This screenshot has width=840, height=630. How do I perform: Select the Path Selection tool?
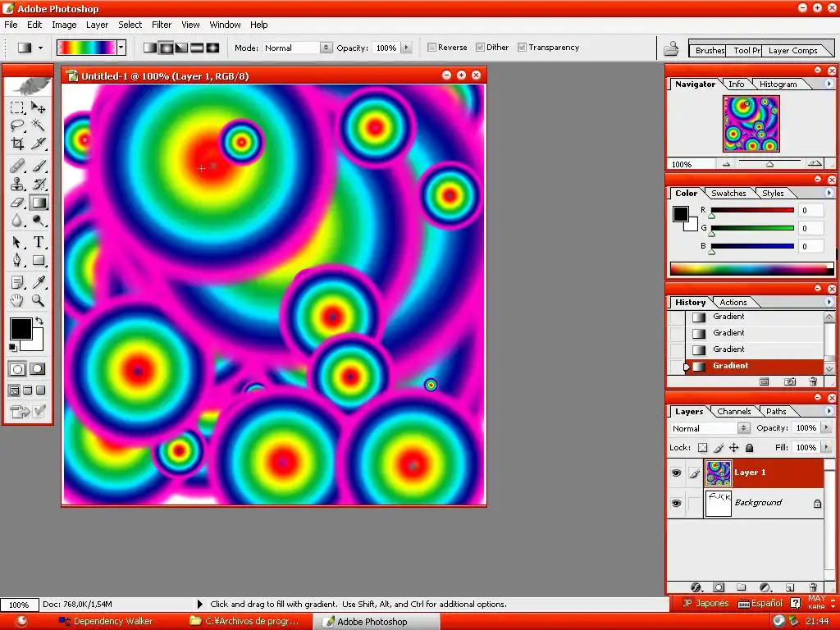(17, 242)
